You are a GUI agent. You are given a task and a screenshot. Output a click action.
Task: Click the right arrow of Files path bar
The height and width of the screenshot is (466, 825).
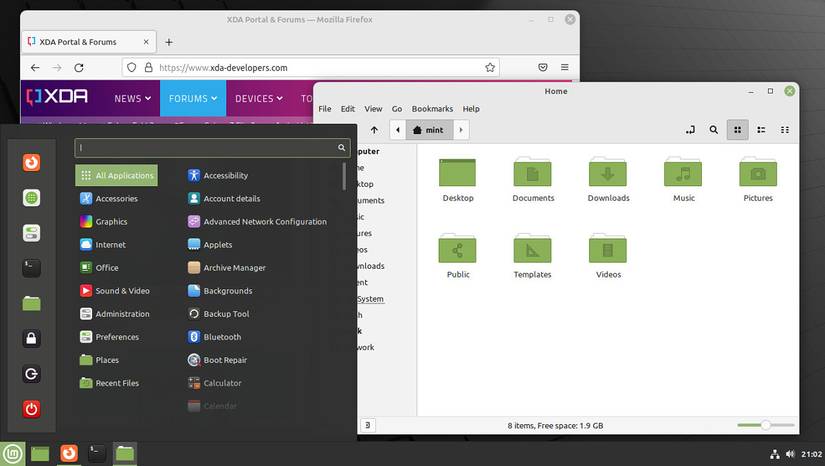pos(461,130)
